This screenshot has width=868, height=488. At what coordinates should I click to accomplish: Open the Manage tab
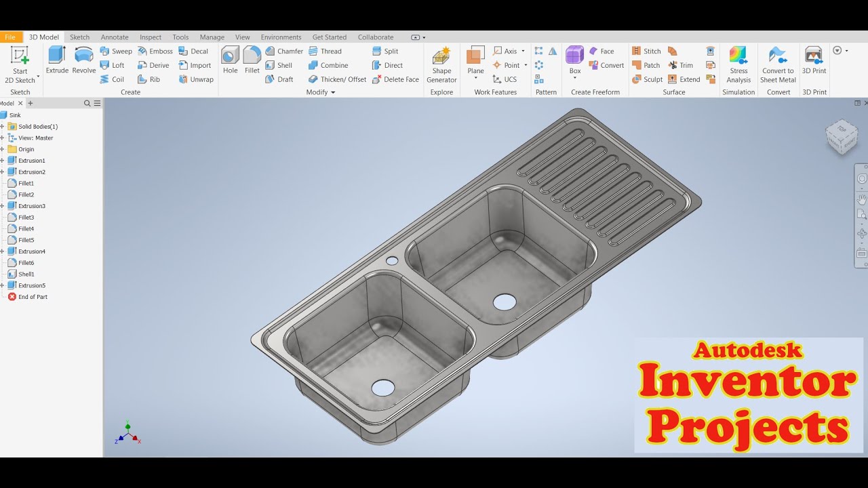212,37
